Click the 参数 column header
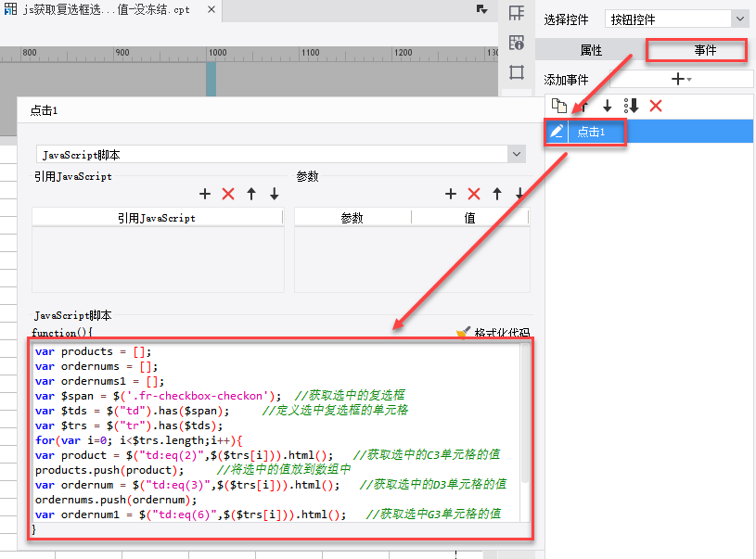 click(352, 218)
